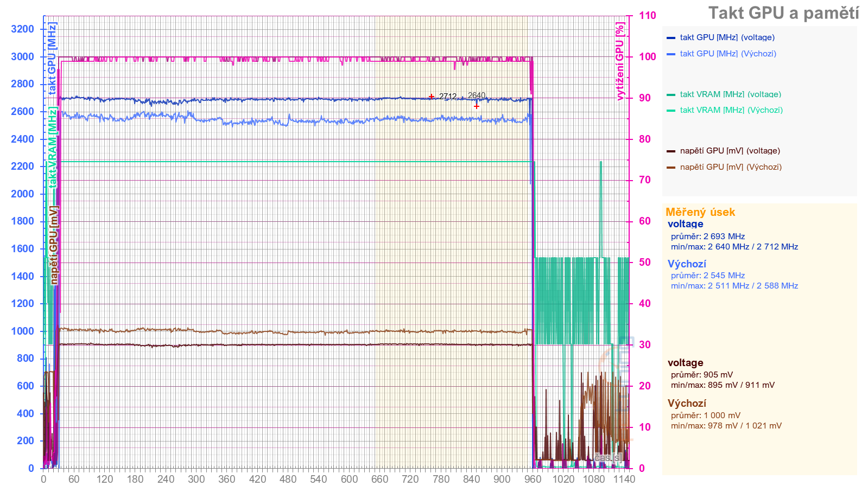Click the '2640' data point label
Image resolution: width=868 pixels, height=486 pixels.
(x=477, y=95)
